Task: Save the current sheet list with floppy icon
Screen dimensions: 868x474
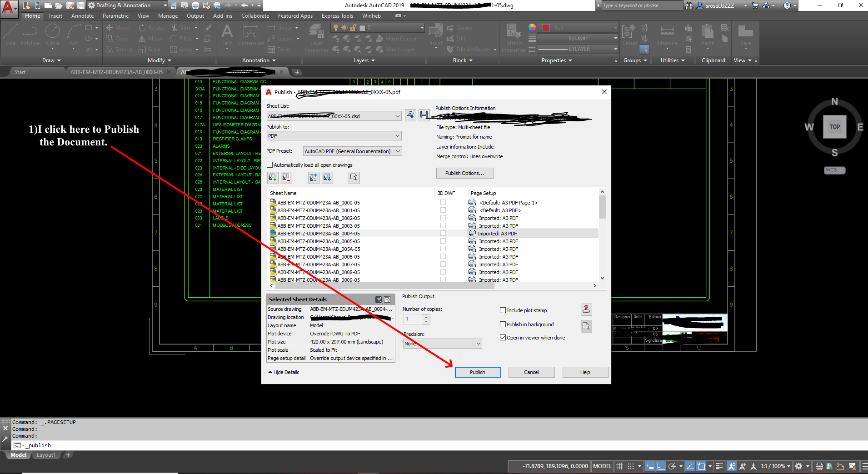Action: (424, 115)
